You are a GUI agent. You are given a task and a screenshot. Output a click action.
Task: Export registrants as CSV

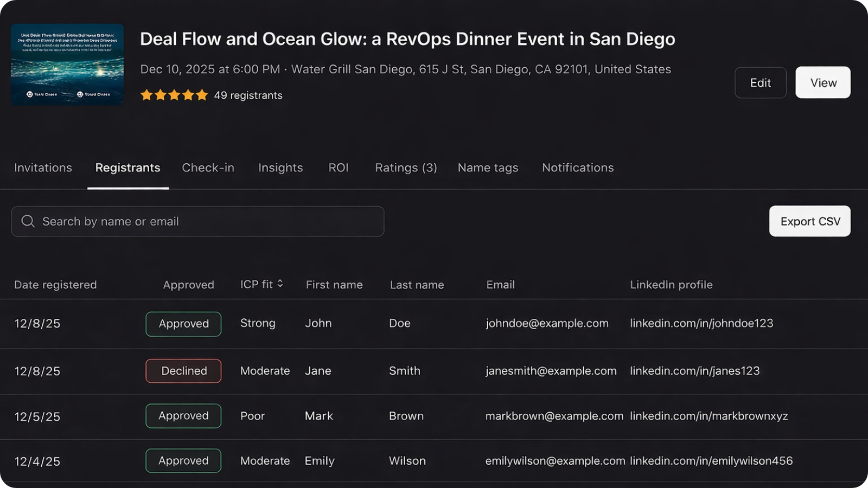point(810,221)
